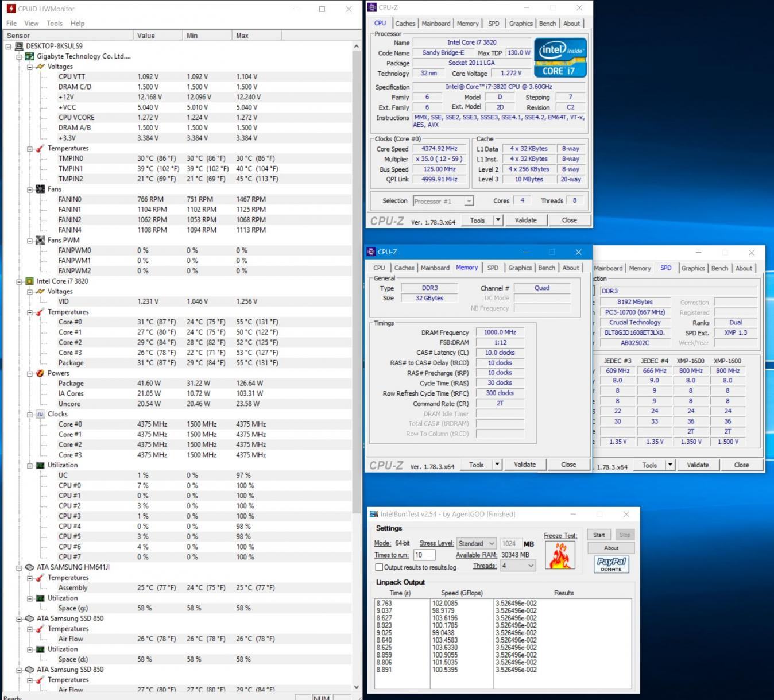Click the Powers flame icon
This screenshot has width=774, height=700.
[x=40, y=373]
